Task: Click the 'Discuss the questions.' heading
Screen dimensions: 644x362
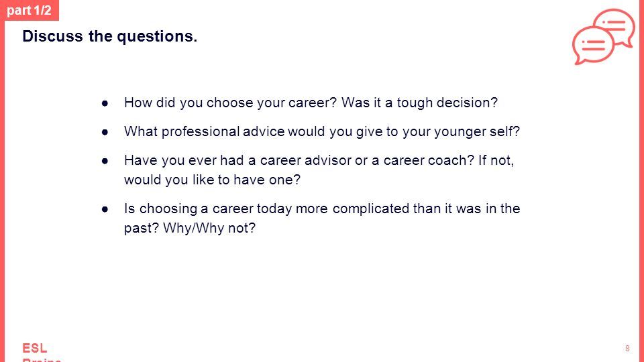Action: pos(109,36)
